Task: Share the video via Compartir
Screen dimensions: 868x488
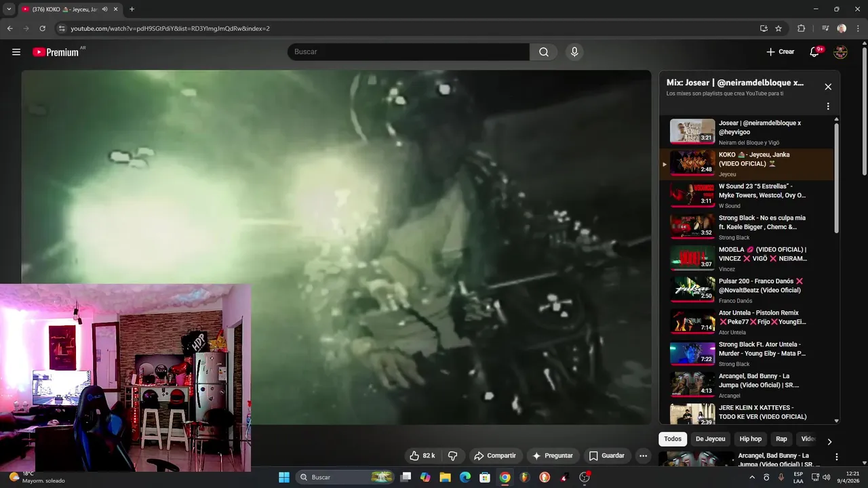Action: click(x=495, y=455)
